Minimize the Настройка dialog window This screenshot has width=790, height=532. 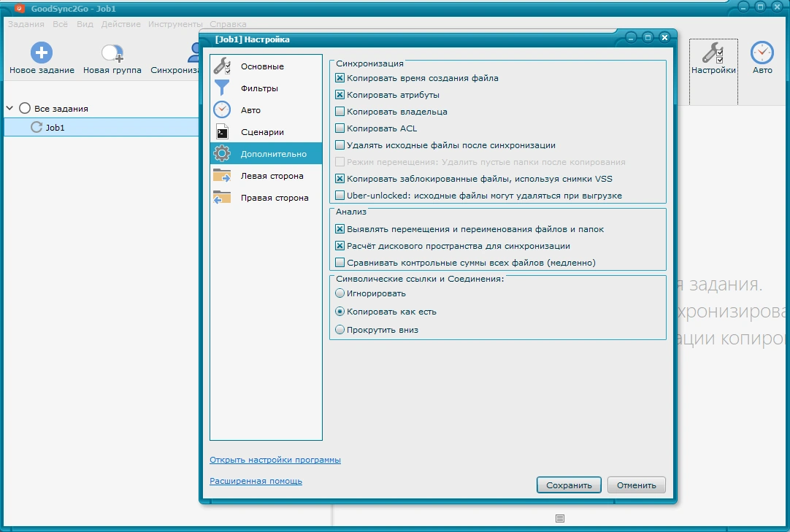click(632, 37)
